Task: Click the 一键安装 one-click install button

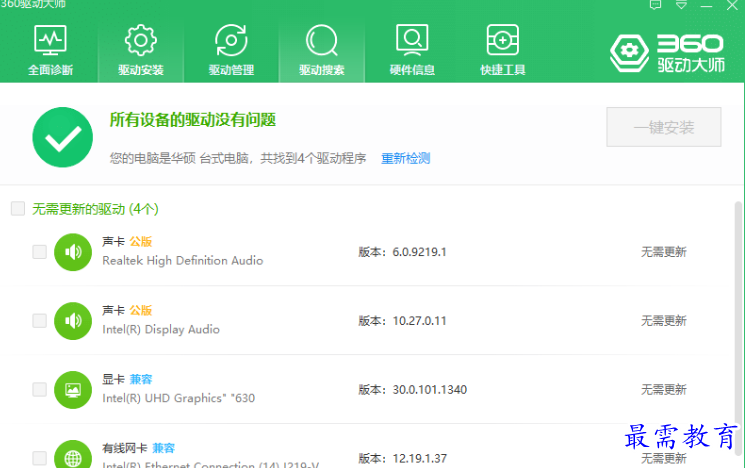Action: [664, 127]
